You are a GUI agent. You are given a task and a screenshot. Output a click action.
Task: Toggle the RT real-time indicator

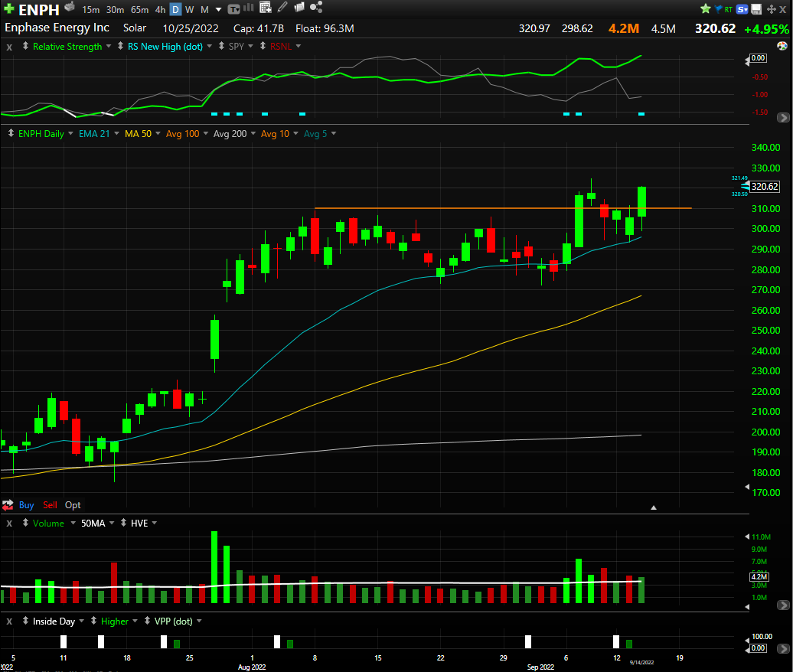click(728, 10)
